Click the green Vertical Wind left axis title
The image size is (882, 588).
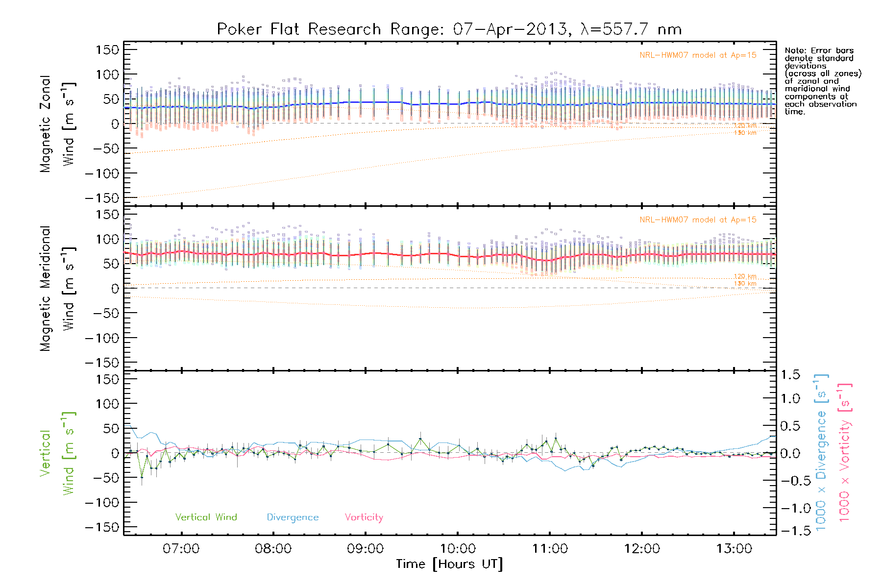pos(56,453)
